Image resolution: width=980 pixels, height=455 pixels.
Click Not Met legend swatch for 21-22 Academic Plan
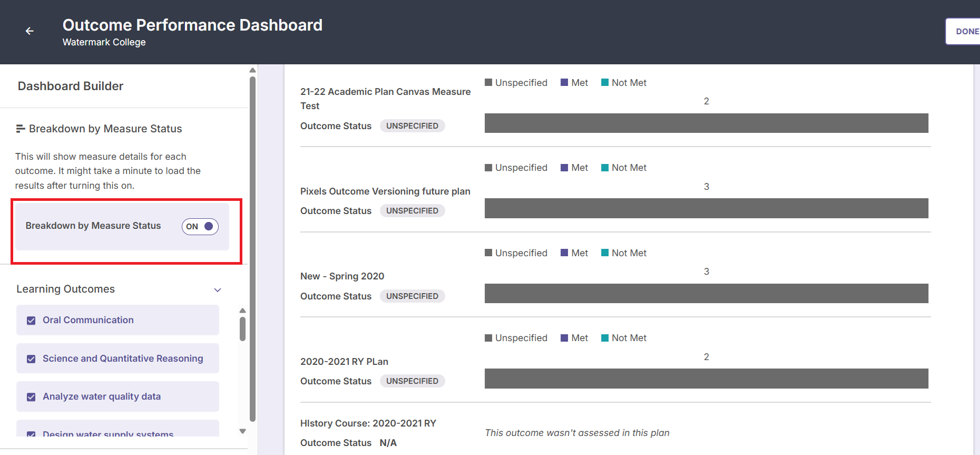coord(605,82)
